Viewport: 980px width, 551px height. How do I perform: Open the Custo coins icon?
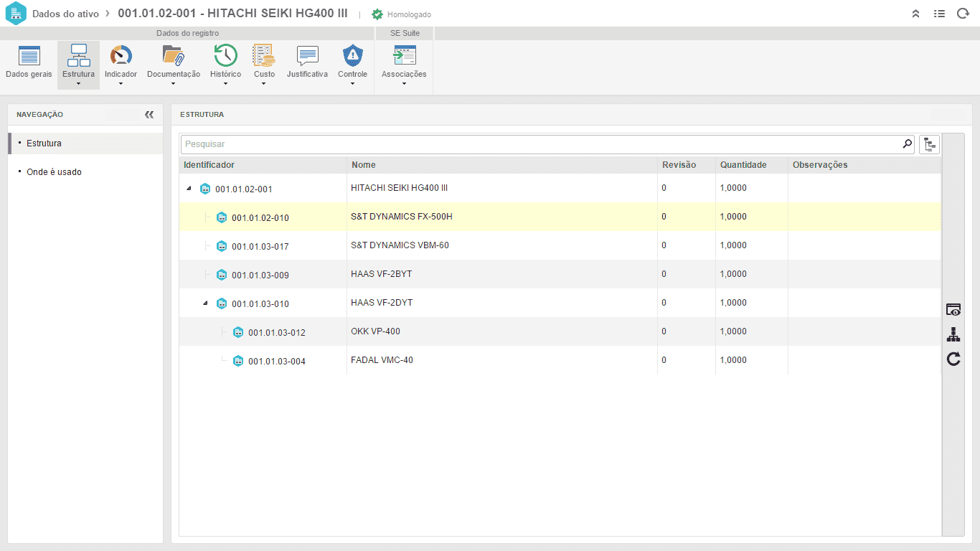click(x=263, y=55)
